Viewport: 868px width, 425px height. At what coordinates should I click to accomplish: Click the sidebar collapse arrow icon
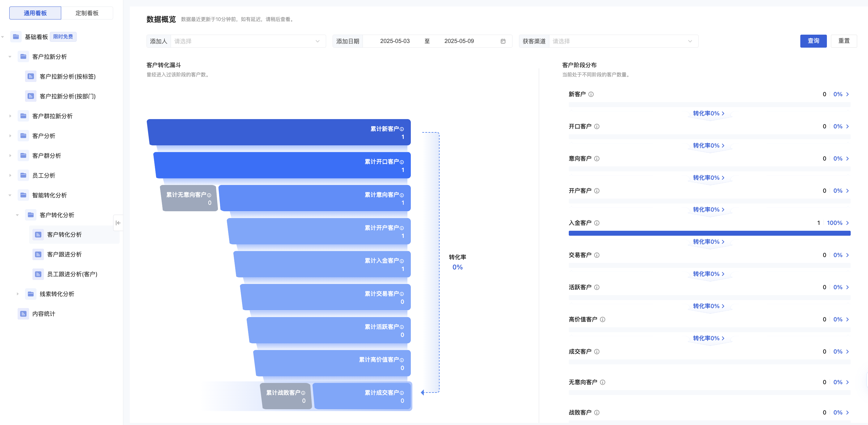click(x=118, y=223)
